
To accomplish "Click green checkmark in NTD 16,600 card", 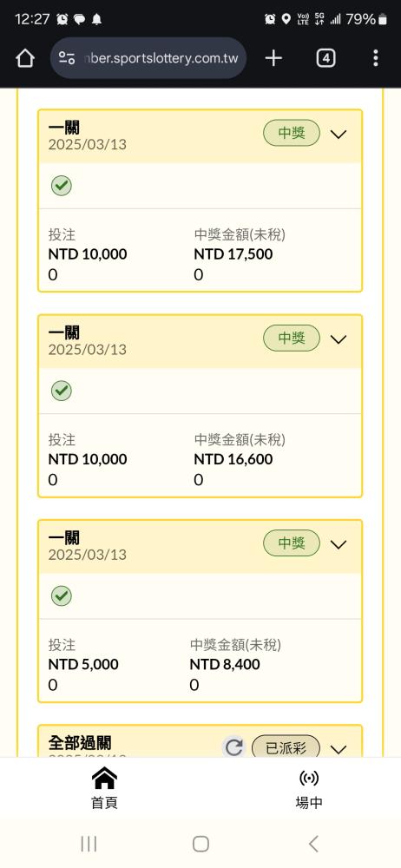I will click(x=62, y=391).
